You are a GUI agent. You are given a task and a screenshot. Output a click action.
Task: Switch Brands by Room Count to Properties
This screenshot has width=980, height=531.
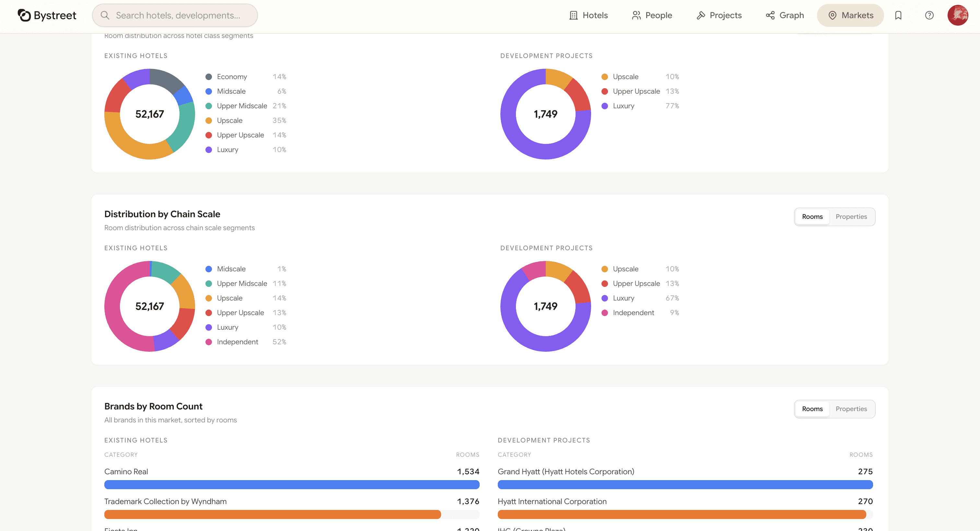point(851,409)
